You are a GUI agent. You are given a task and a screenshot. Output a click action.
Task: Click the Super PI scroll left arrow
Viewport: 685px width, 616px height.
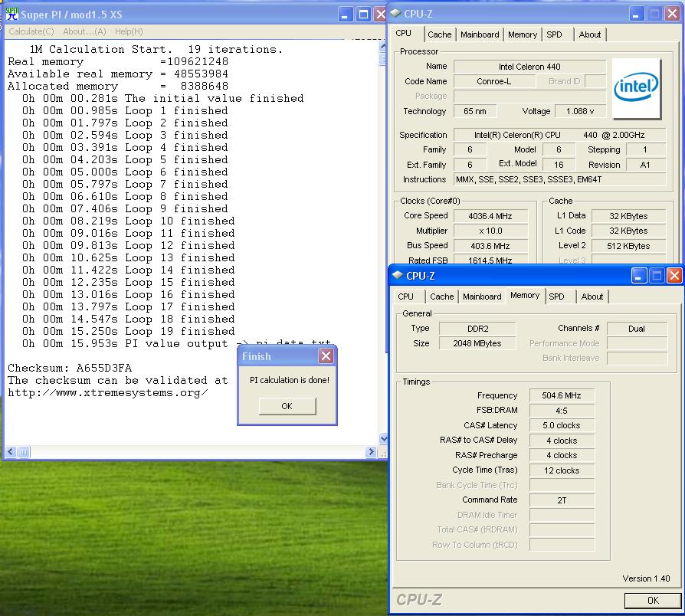pyautogui.click(x=11, y=452)
